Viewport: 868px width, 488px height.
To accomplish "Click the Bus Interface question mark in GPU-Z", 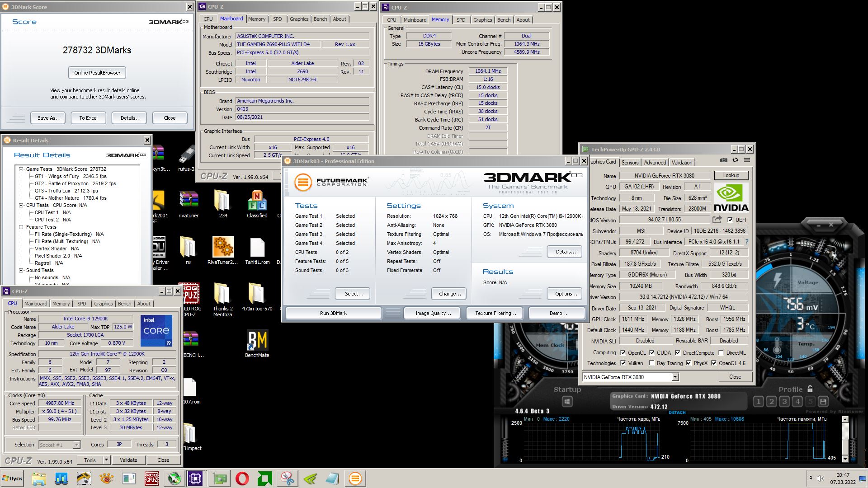I will [x=747, y=242].
